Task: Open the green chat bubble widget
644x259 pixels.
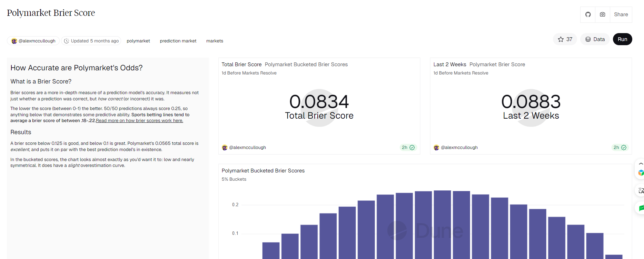Action: [x=641, y=208]
